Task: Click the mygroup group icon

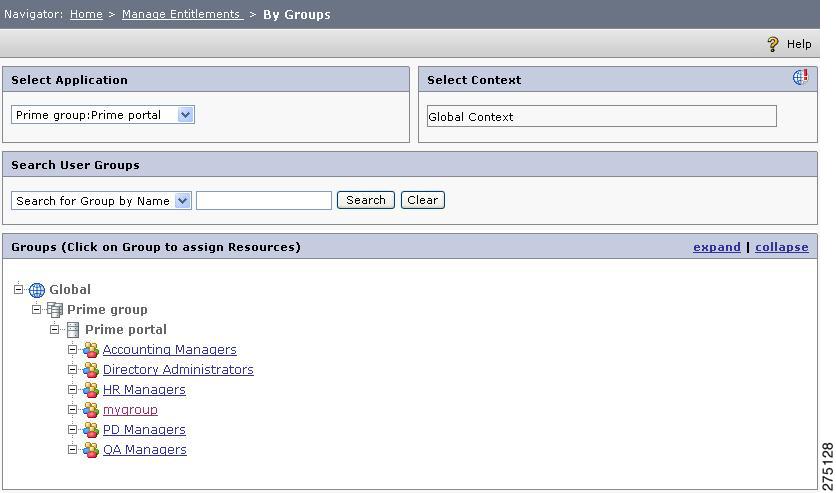Action: coord(91,410)
